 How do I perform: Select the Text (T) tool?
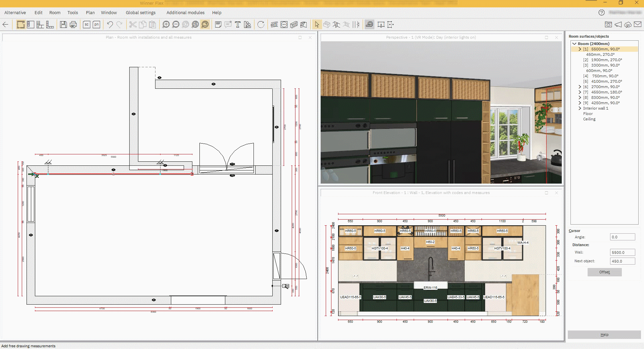coord(238,25)
